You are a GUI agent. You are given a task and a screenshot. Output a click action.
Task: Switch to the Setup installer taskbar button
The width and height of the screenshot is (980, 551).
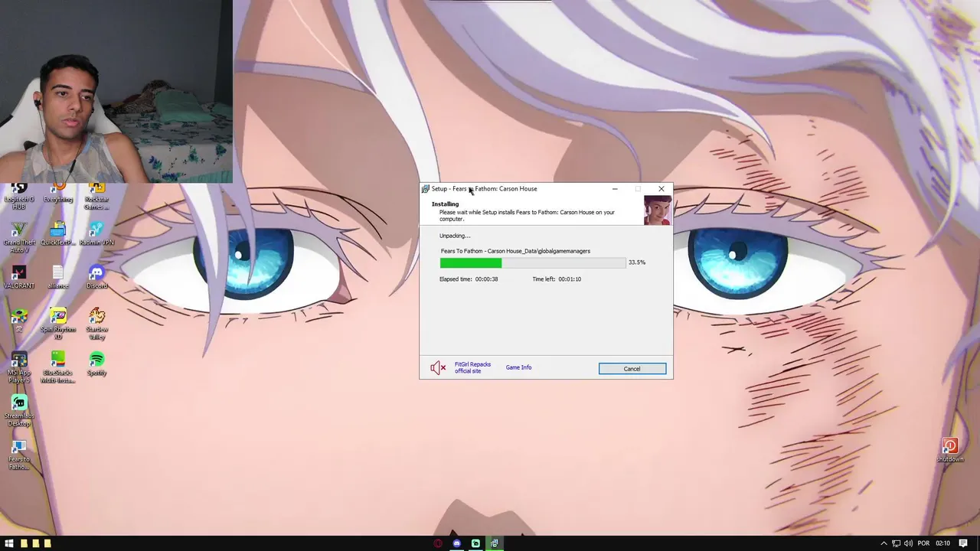coord(495,543)
